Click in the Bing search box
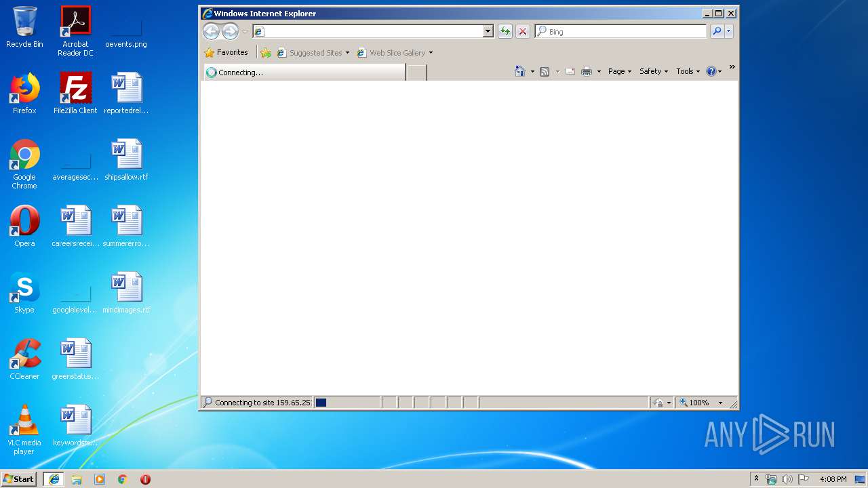 pyautogui.click(x=620, y=31)
